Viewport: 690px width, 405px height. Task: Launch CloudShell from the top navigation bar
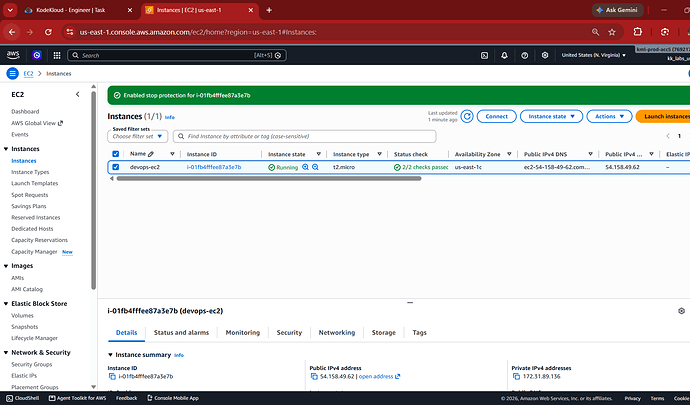484,55
